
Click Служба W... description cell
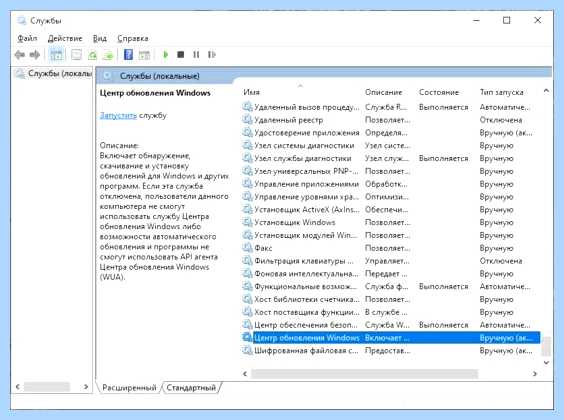[387, 325]
